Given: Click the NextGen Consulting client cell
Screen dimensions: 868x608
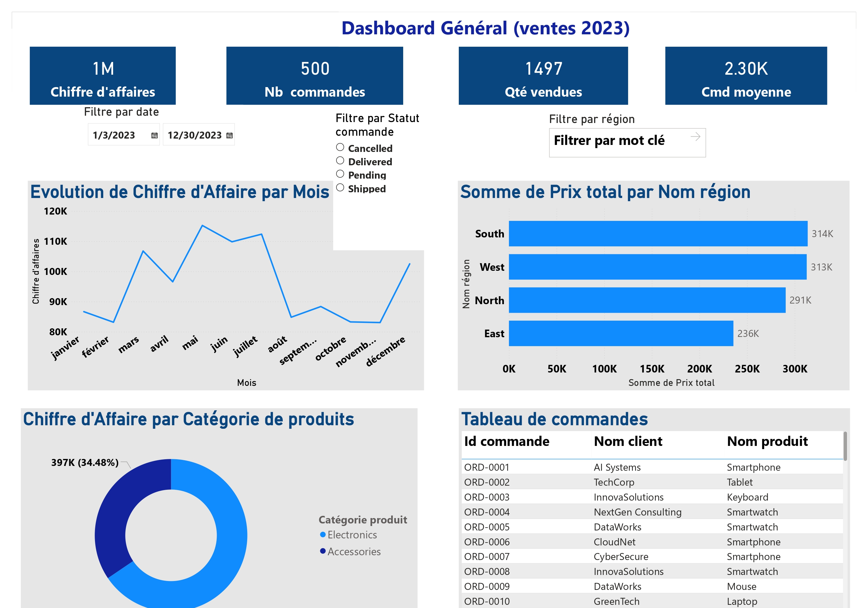Looking at the screenshot, I should [x=637, y=512].
